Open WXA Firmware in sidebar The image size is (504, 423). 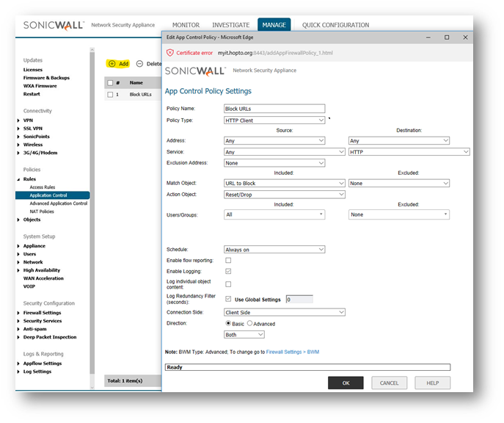click(x=40, y=86)
